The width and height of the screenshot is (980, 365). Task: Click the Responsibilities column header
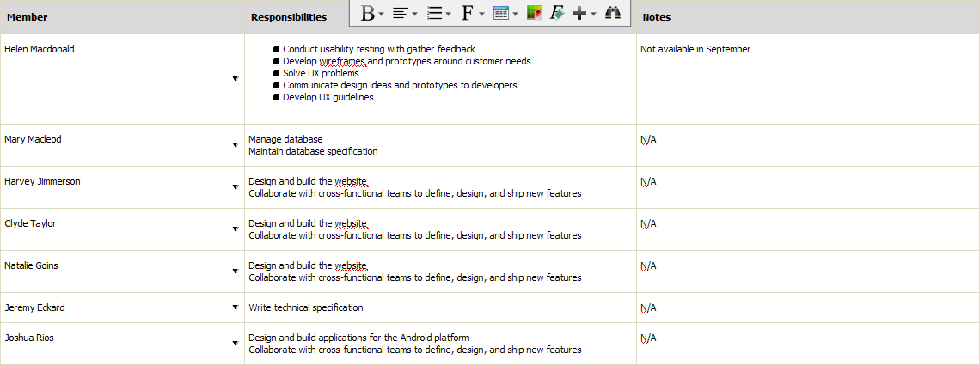click(x=289, y=17)
